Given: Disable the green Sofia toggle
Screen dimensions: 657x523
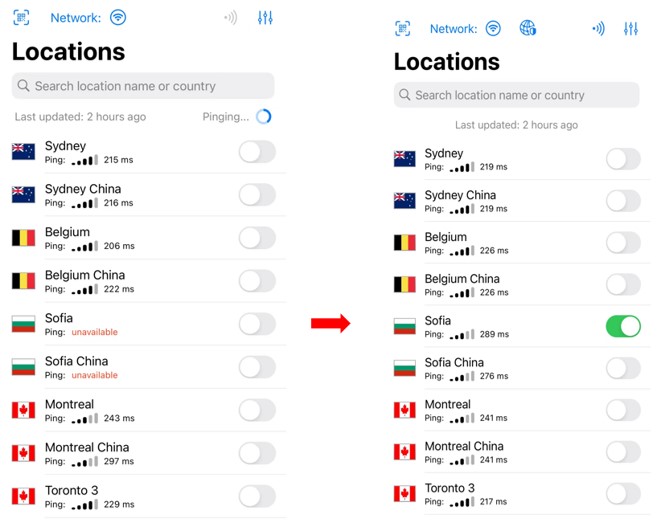Looking at the screenshot, I should (x=623, y=326).
